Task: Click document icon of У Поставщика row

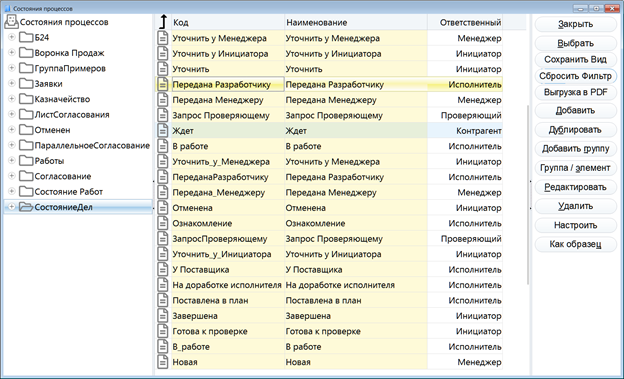Action: pos(162,270)
